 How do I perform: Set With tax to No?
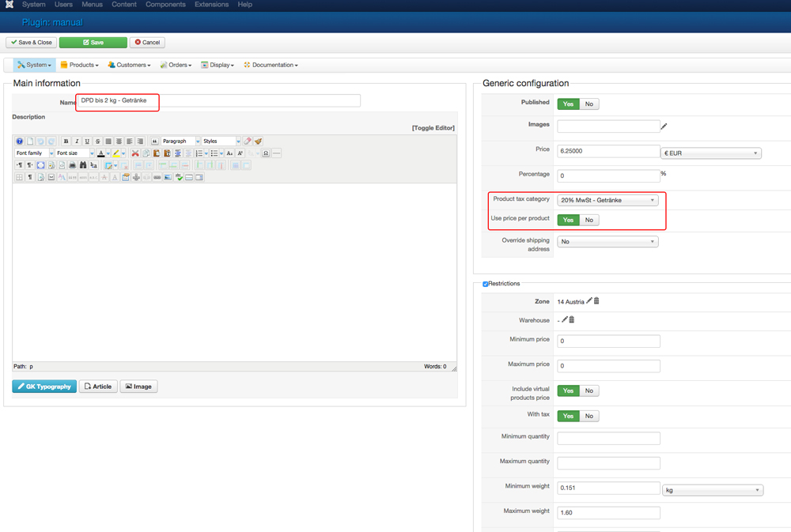click(x=589, y=416)
